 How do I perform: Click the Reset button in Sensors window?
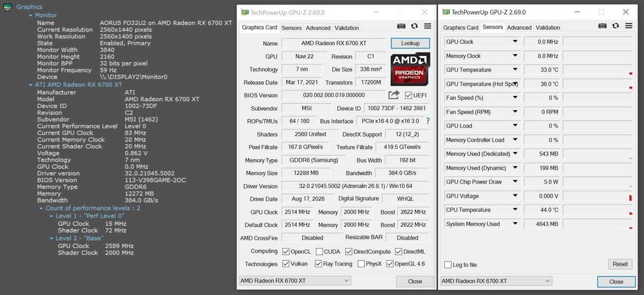point(620,264)
